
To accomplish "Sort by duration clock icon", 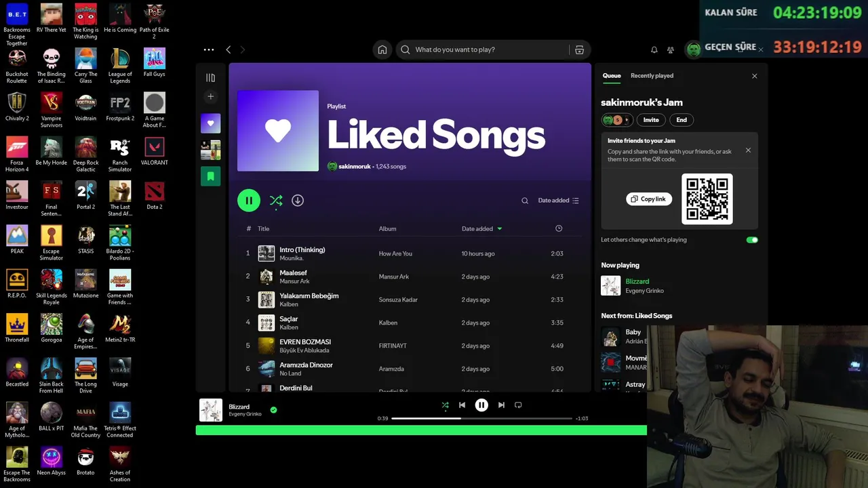I will 559,228.
